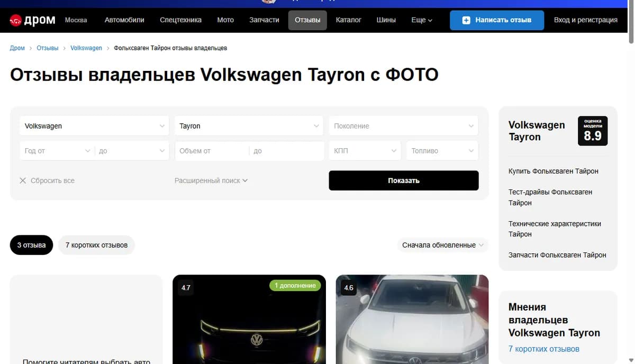635x364 pixels.
Task: Open Технические характеристики Тайрон link
Action: (555, 229)
